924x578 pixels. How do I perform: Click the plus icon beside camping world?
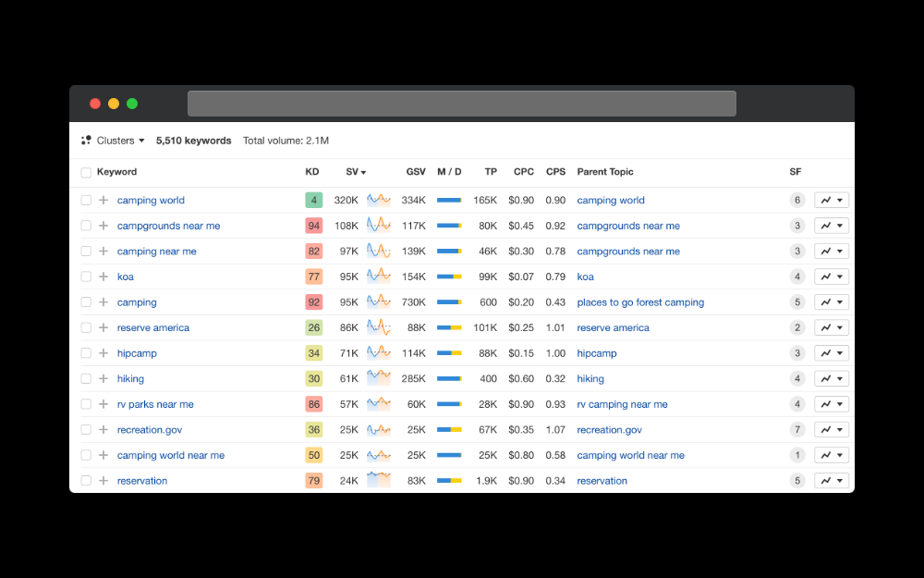coord(103,200)
